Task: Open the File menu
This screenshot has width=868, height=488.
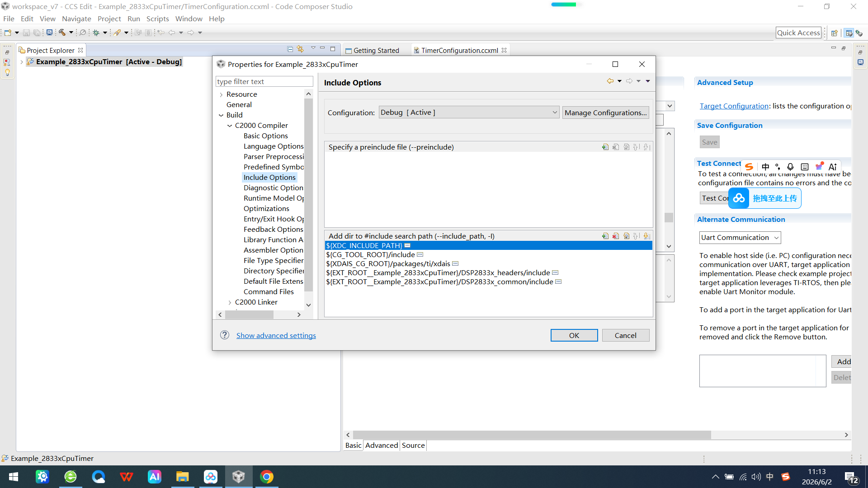Action: (9, 19)
